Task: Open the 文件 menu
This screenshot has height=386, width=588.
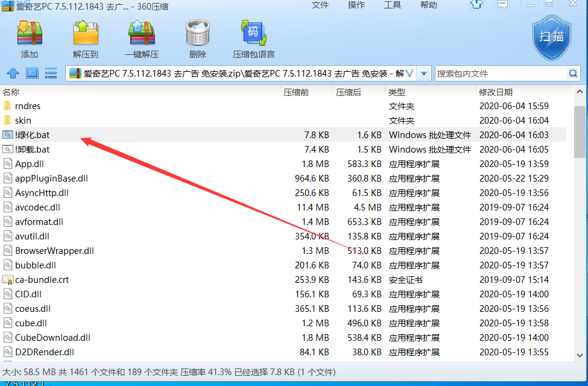Action: 320,5
